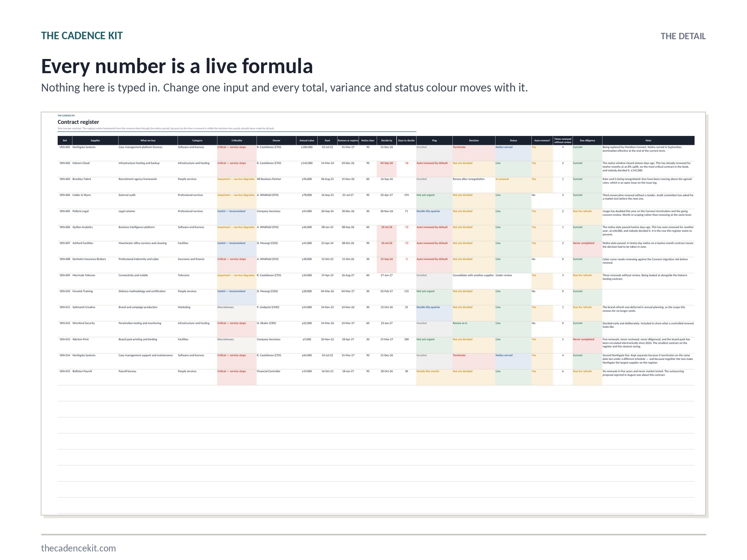Screen dimensions: 747x560
Task: Click the Annual value column header
Action: pyautogui.click(x=307, y=140)
